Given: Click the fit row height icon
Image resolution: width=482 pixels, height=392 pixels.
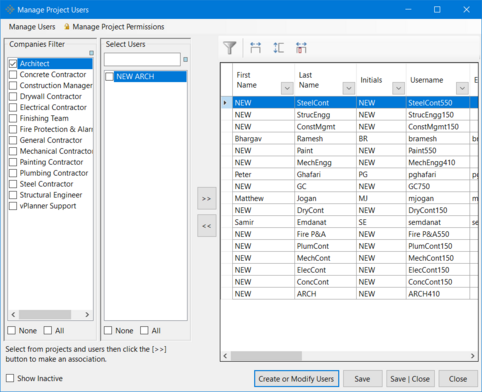Looking at the screenshot, I should pyautogui.click(x=278, y=48).
